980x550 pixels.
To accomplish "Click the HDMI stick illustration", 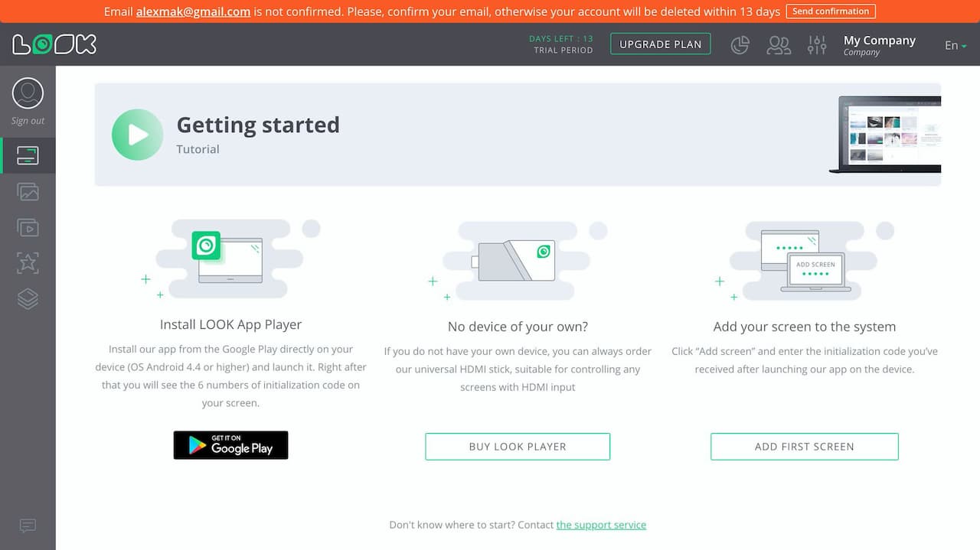I will (x=513, y=260).
